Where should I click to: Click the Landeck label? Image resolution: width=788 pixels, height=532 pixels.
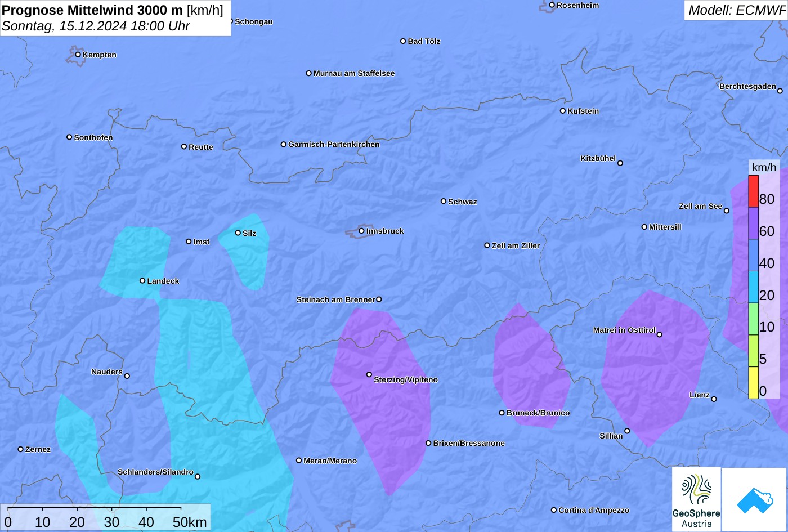[x=163, y=281]
